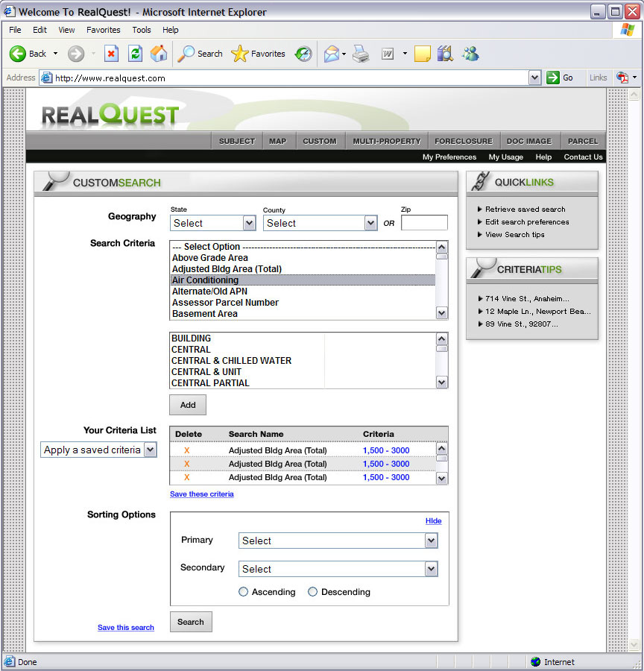Open the History toolbar icon

303,54
